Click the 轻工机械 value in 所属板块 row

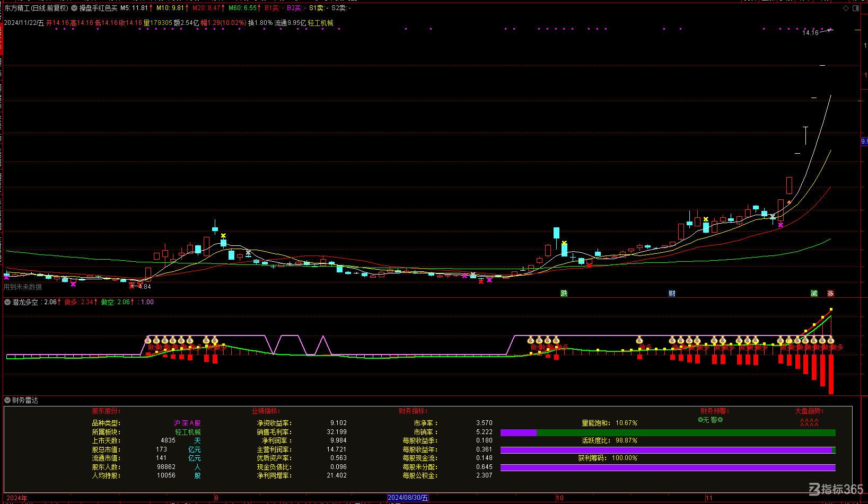click(188, 432)
